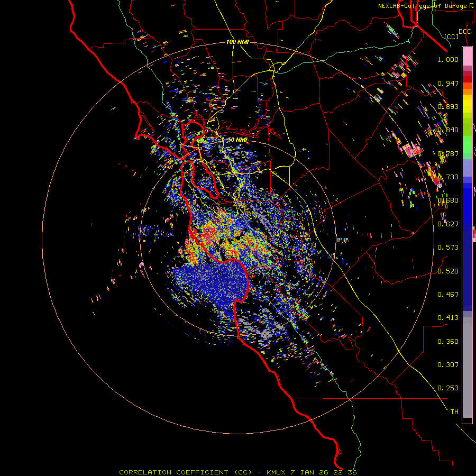Click the 0.947 scale value
476x476 pixels.
(x=448, y=83)
